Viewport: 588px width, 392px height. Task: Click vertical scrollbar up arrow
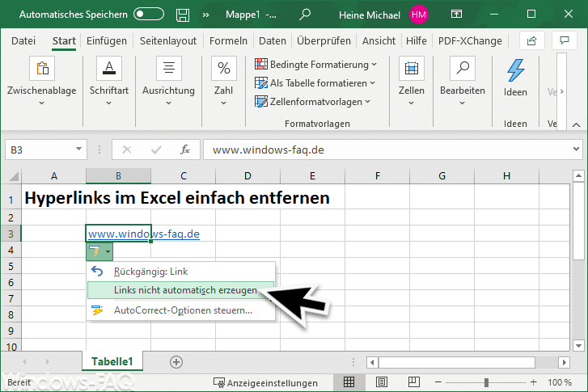(x=578, y=175)
